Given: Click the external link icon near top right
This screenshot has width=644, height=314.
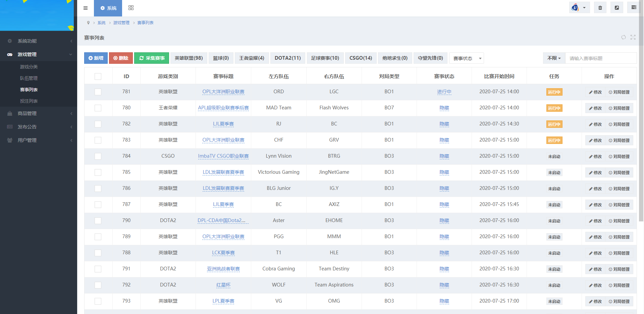Looking at the screenshot, I should tap(616, 7).
